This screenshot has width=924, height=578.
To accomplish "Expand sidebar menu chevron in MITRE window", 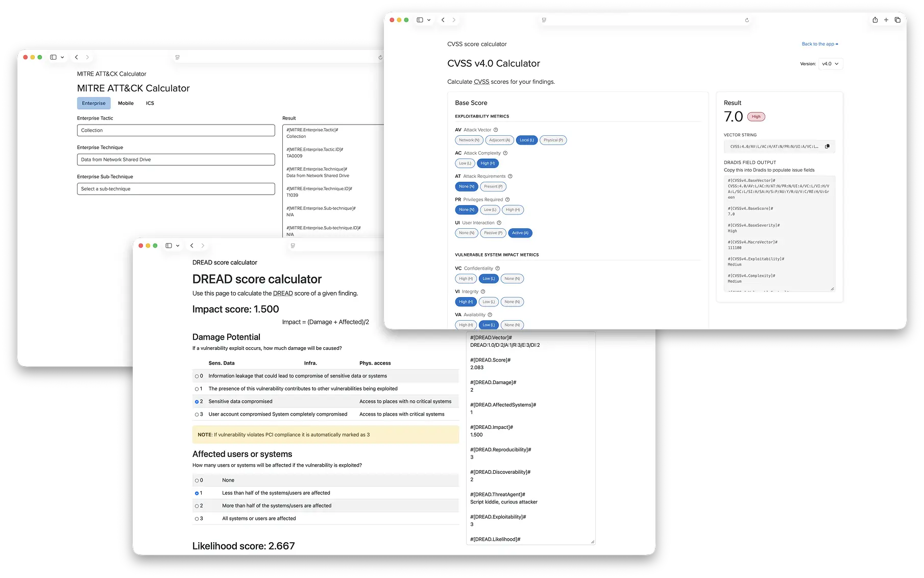I will click(x=62, y=57).
